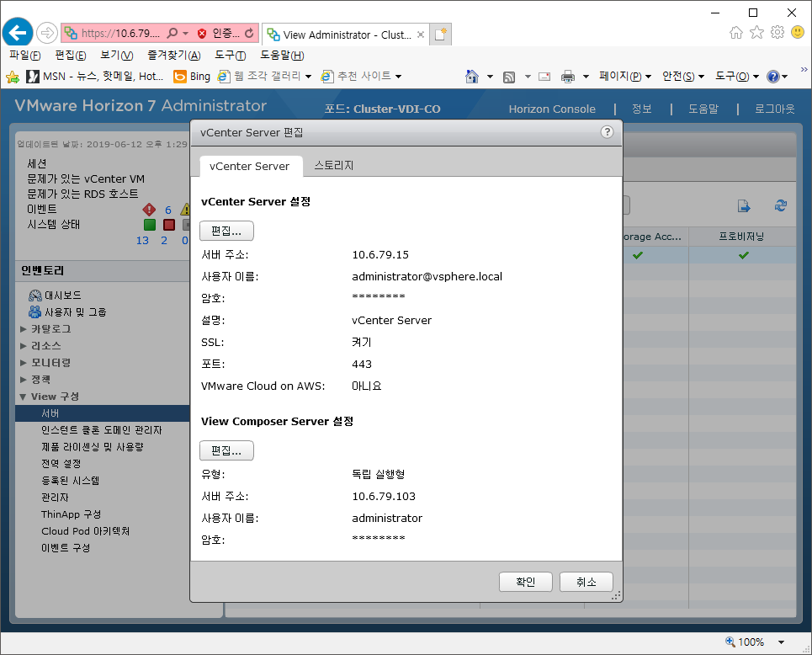The height and width of the screenshot is (655, 812).
Task: Open the certificate error shield indicator
Action: [x=202, y=34]
